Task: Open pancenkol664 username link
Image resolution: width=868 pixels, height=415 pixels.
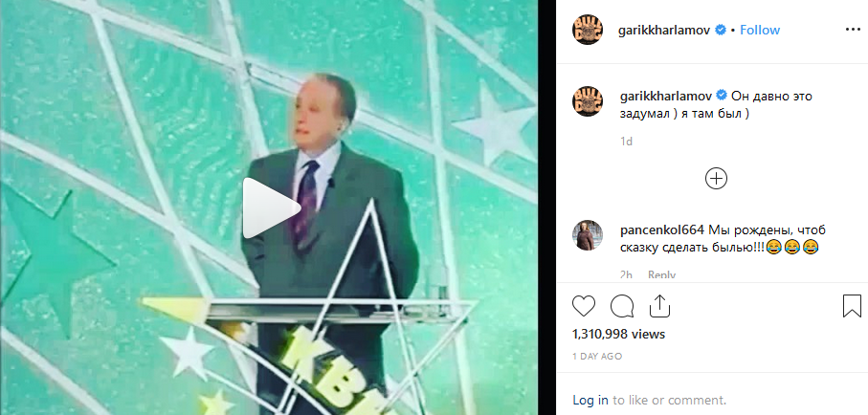Action: point(661,229)
